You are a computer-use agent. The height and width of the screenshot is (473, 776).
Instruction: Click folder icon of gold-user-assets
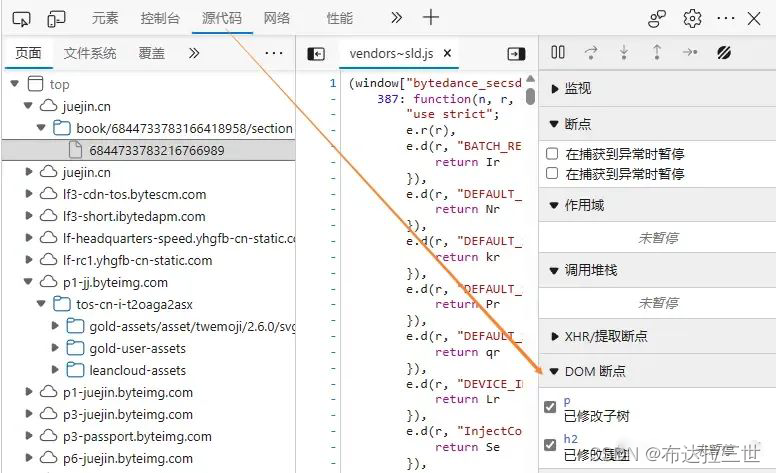75,348
